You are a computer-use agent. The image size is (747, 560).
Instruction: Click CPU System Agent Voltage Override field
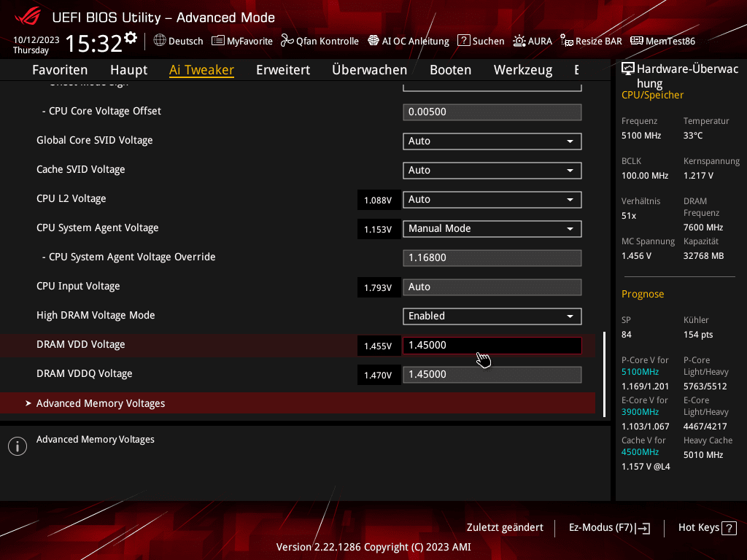(x=492, y=257)
